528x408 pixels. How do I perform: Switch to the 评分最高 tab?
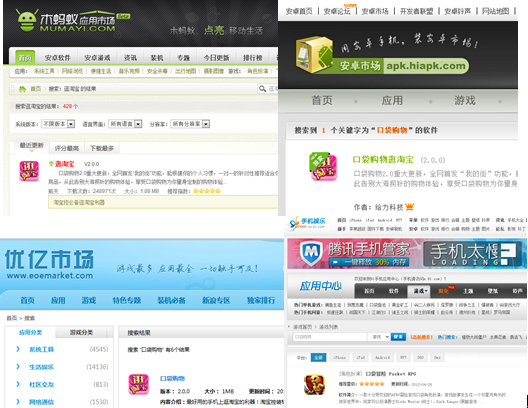pos(67,148)
